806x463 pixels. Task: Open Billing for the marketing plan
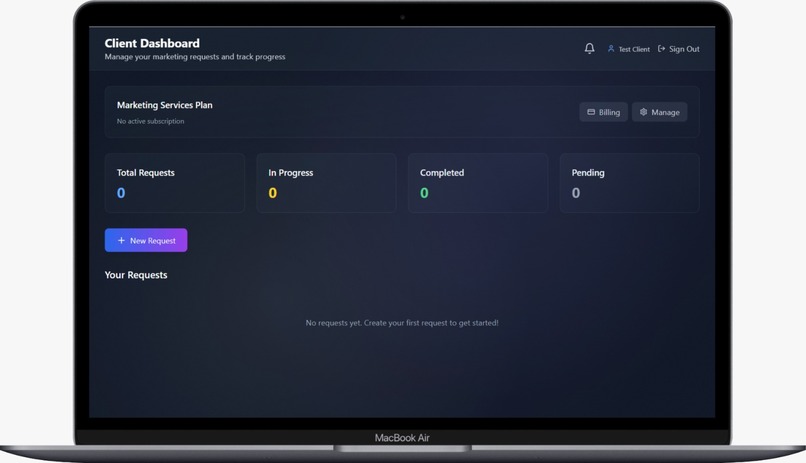click(603, 112)
